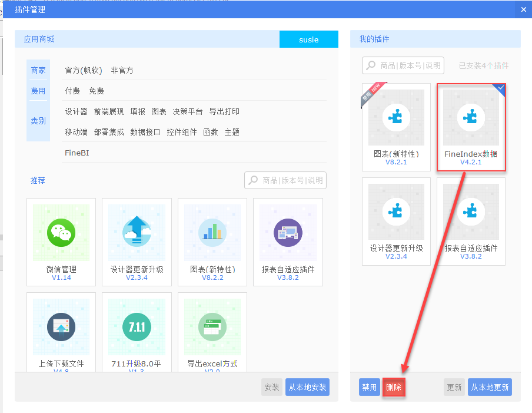Select the FineBI category
The height and width of the screenshot is (413, 532).
[77, 153]
